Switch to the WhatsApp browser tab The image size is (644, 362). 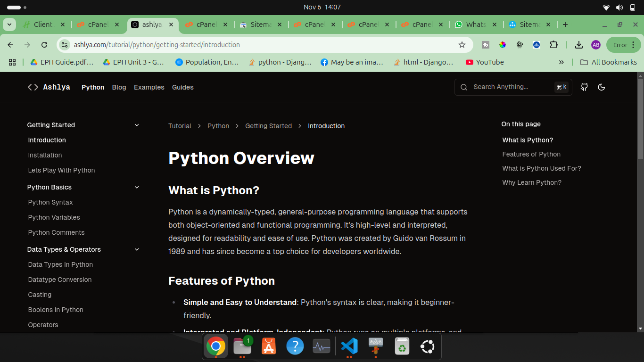click(x=475, y=25)
